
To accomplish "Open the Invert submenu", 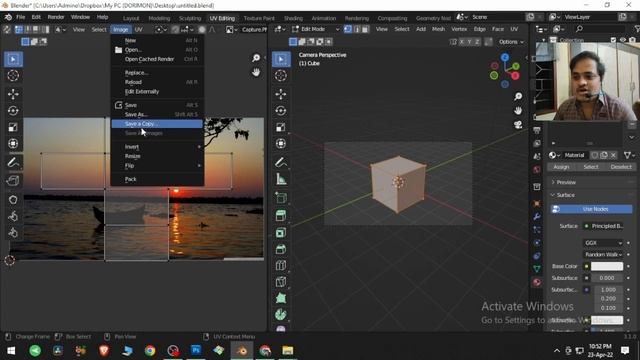I will click(x=157, y=147).
